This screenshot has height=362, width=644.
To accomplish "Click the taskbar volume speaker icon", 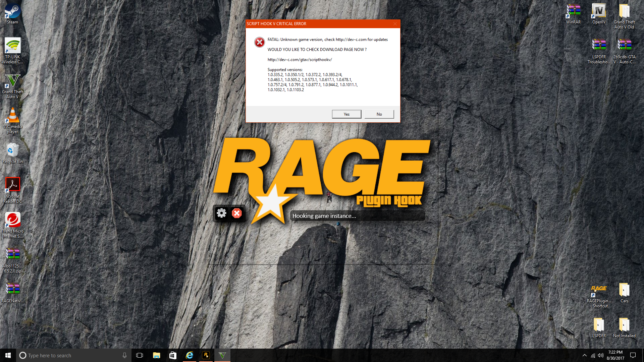I will click(601, 355).
